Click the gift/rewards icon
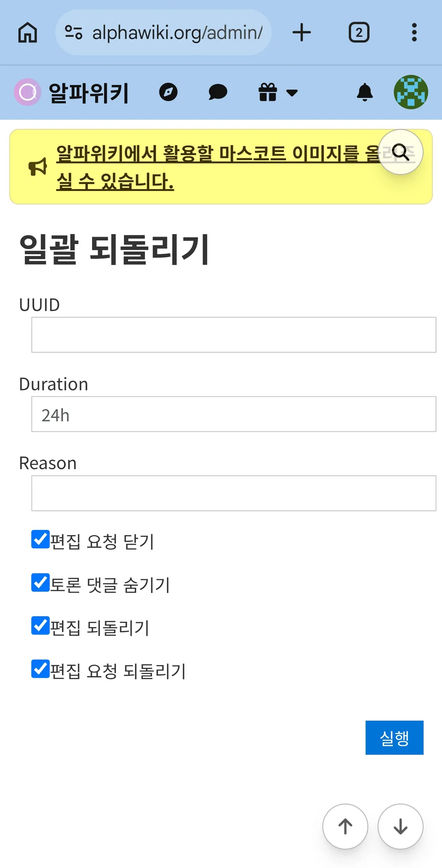This screenshot has width=442, height=868. coord(268,92)
